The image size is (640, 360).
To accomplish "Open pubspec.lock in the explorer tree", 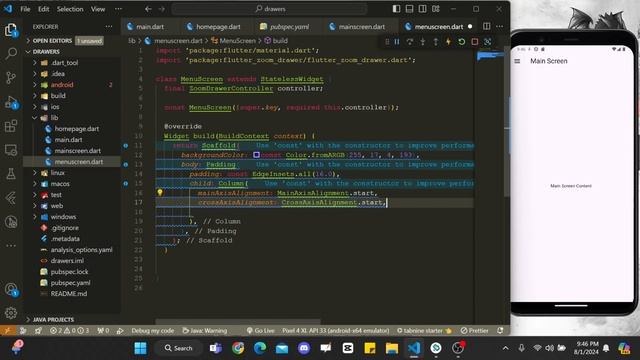I will [69, 272].
